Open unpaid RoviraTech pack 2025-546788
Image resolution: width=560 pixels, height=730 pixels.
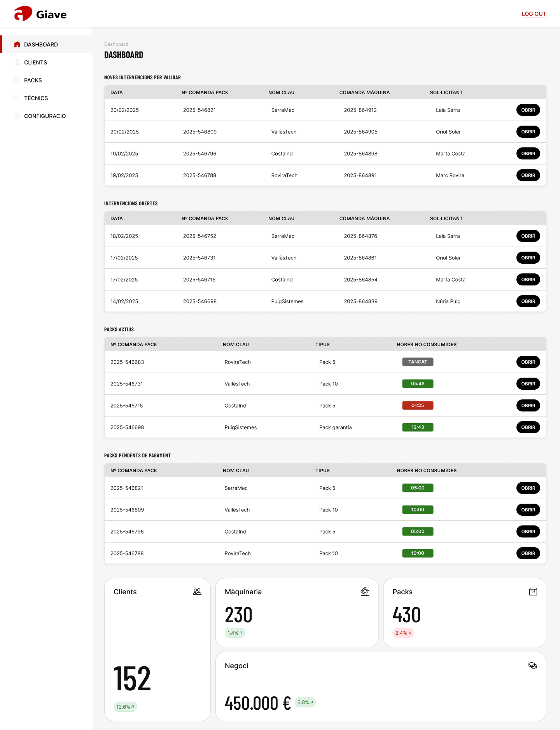[x=528, y=553]
